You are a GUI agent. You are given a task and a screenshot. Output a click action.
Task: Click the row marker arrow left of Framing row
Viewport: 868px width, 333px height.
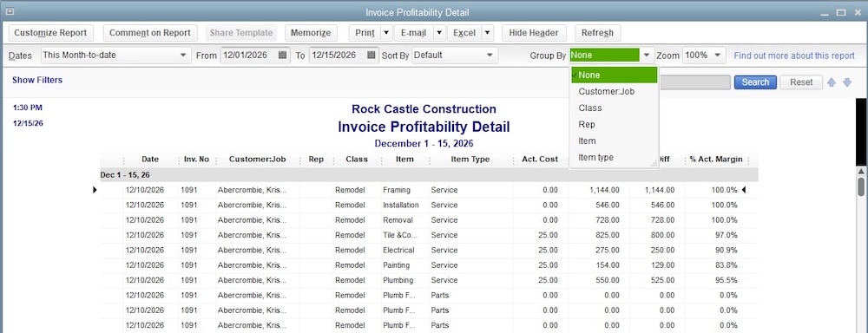[95, 190]
